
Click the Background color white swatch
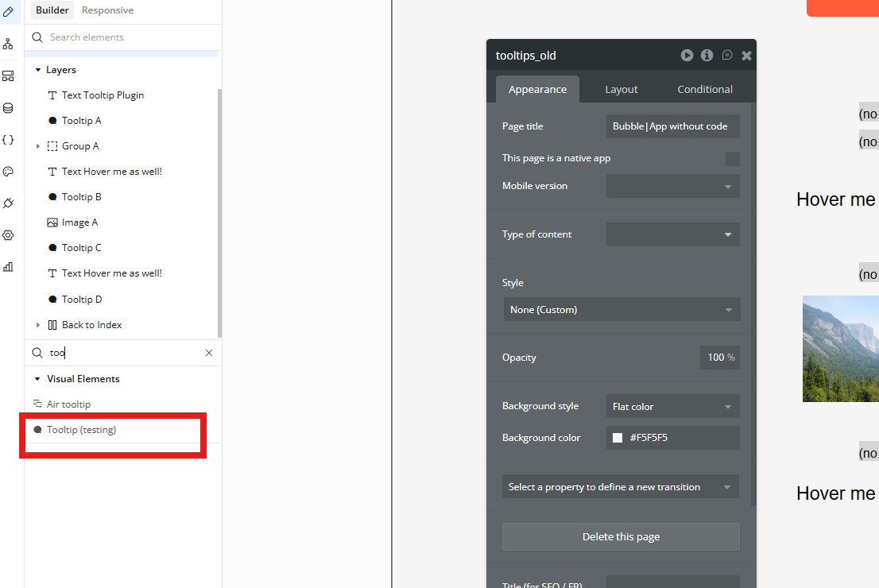[618, 438]
